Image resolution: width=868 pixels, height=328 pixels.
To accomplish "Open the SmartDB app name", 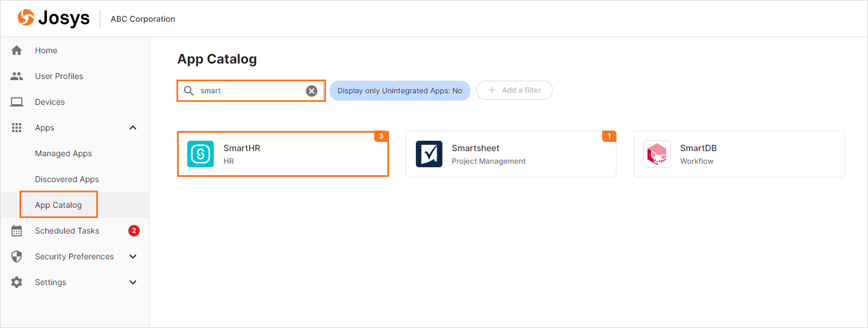I will [698, 148].
